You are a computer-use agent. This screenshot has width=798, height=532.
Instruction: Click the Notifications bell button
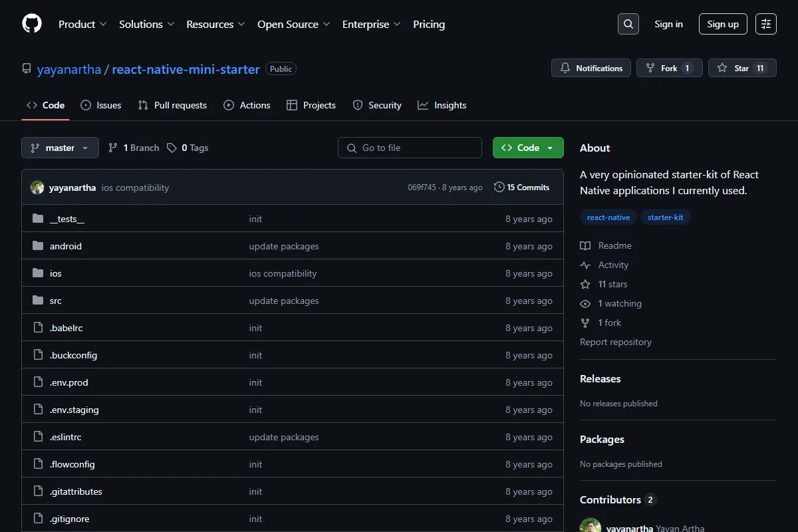591,68
